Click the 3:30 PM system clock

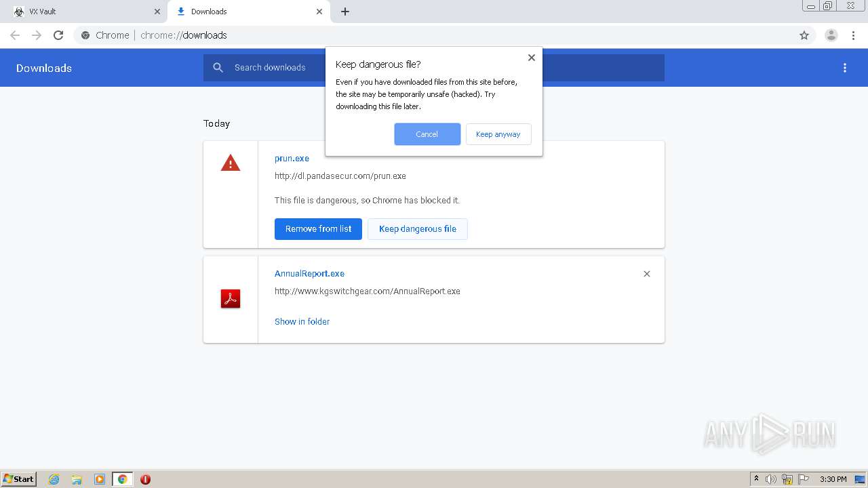tap(833, 479)
